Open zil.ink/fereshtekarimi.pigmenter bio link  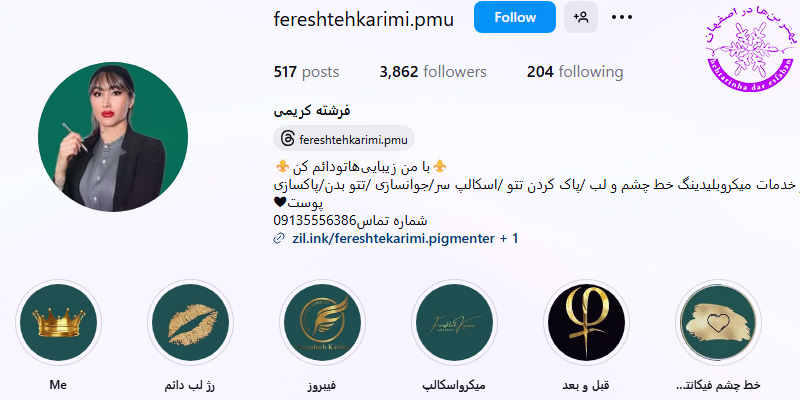pos(393,238)
